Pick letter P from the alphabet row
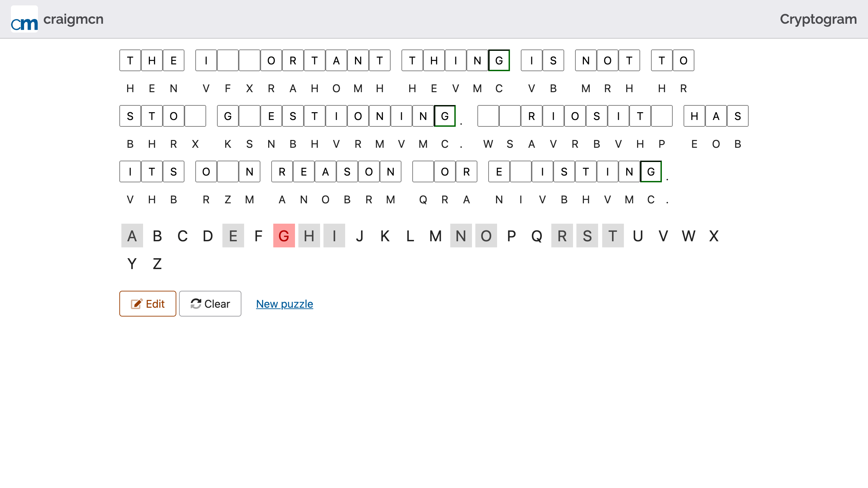The height and width of the screenshot is (488, 868). (511, 236)
